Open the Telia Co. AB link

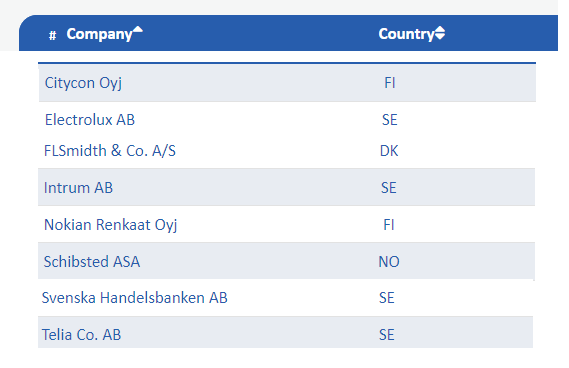(x=81, y=335)
